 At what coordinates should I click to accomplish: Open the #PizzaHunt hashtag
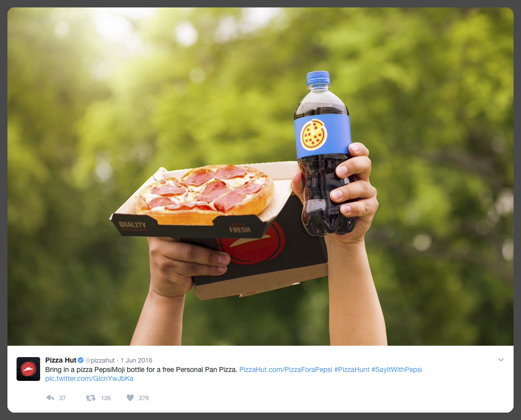coord(352,369)
